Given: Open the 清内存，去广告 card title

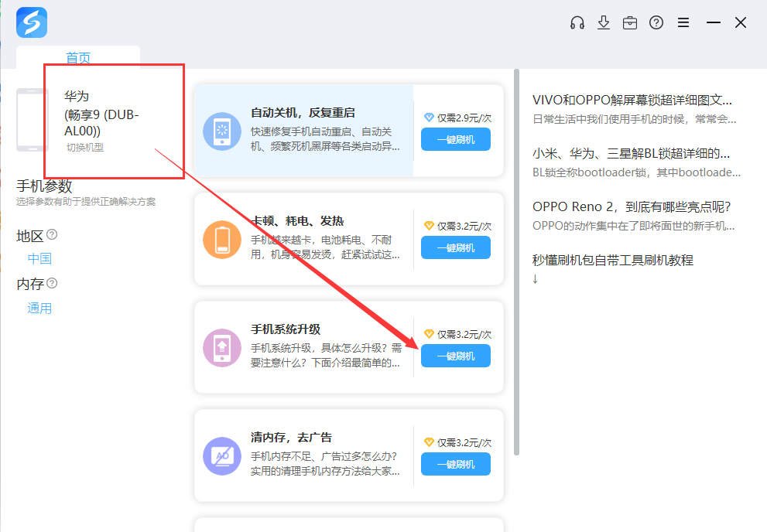Looking at the screenshot, I should click(292, 437).
